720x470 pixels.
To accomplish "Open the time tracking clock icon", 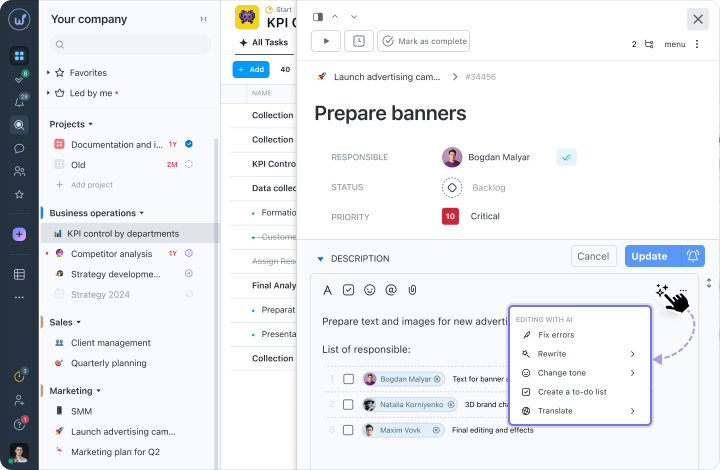I will [x=359, y=41].
